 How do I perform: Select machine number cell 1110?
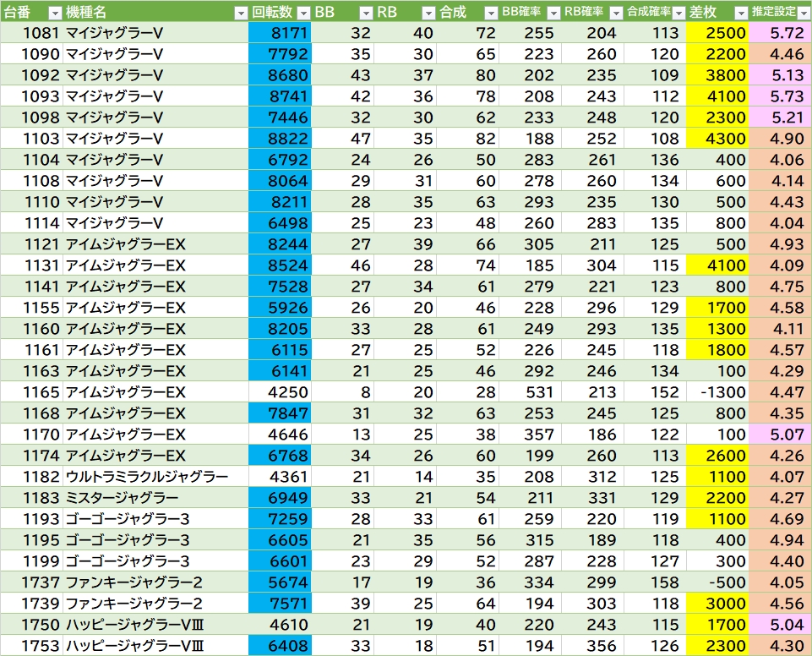click(31, 201)
